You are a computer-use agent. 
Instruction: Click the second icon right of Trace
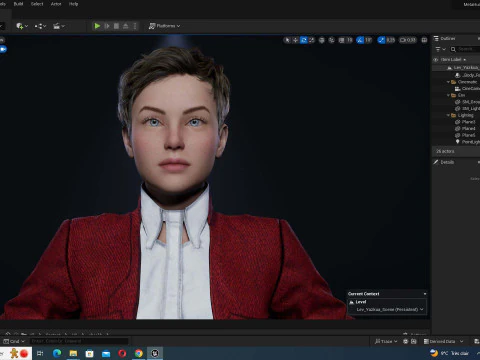414,341
